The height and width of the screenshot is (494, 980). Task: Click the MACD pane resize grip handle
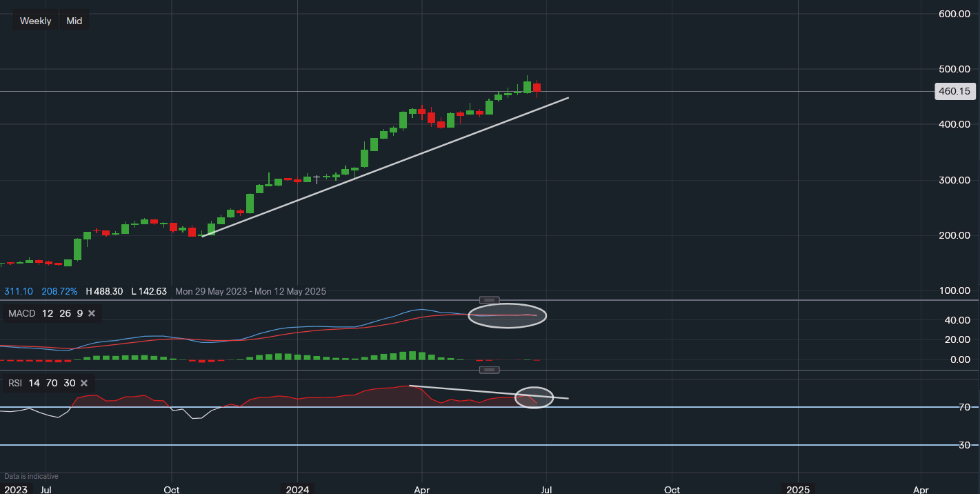(490, 300)
